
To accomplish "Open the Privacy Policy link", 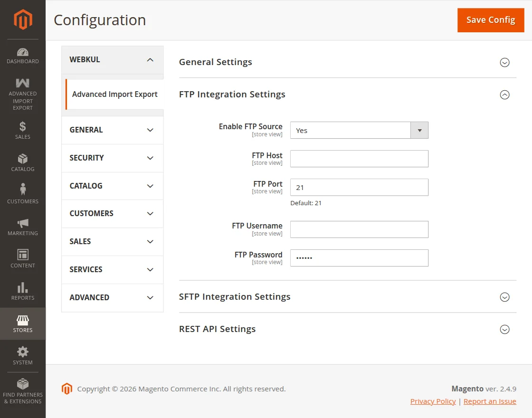I will point(433,401).
